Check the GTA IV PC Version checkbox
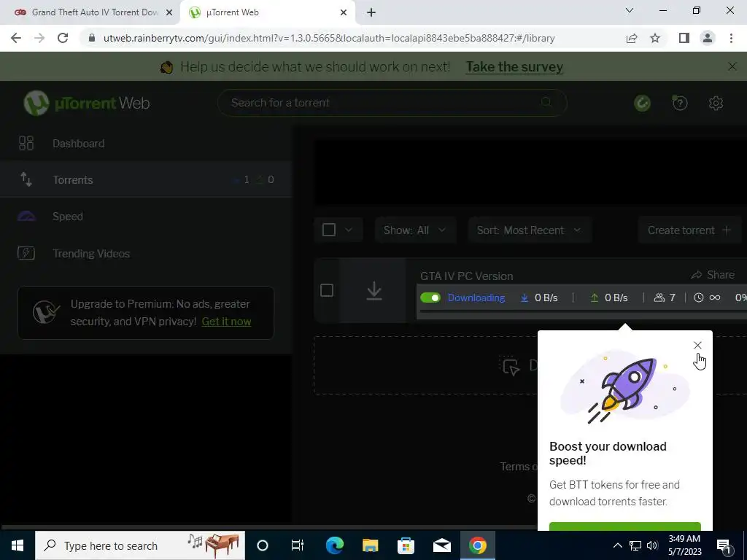Screen dimensions: 747x560 (x=327, y=290)
